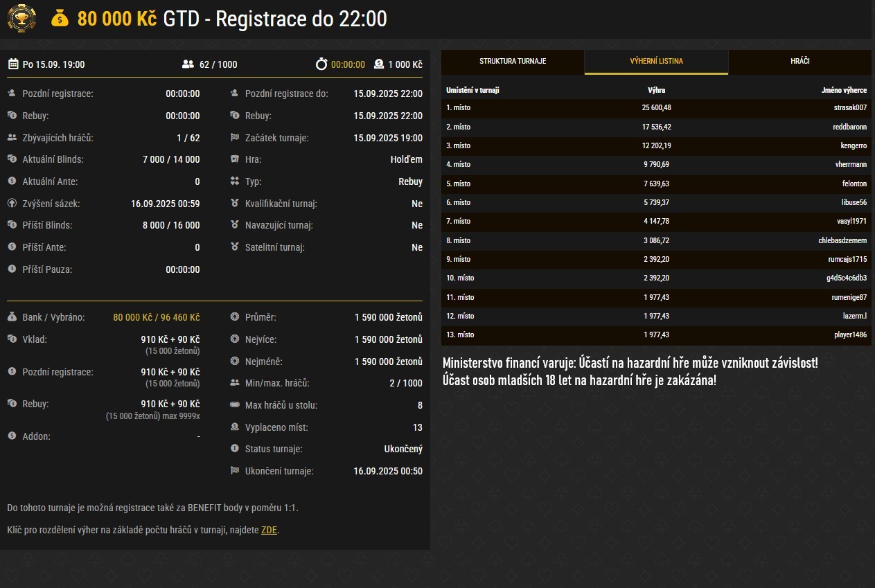Click the stopwatch icon beside 00:00:00
875x588 pixels.
pos(321,64)
